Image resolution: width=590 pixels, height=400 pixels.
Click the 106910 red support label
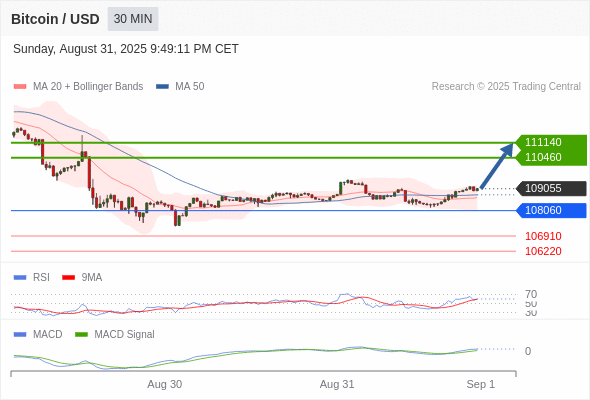pyautogui.click(x=543, y=236)
